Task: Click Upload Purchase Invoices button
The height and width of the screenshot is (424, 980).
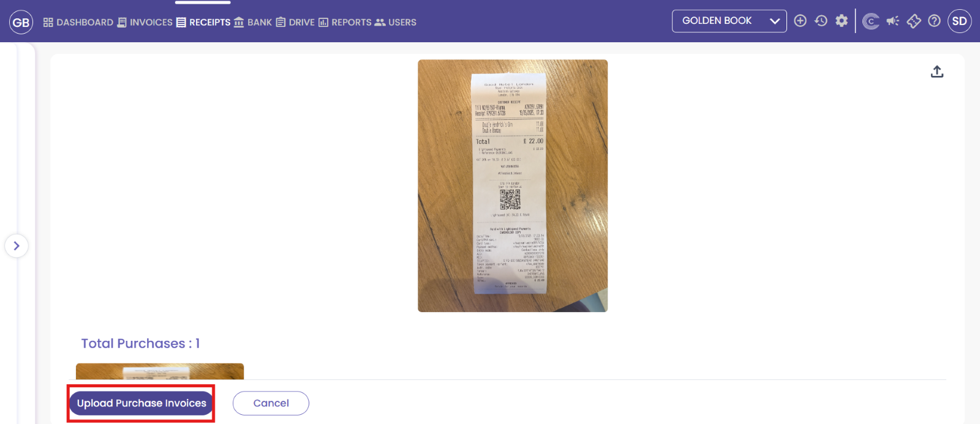Action: tap(141, 403)
